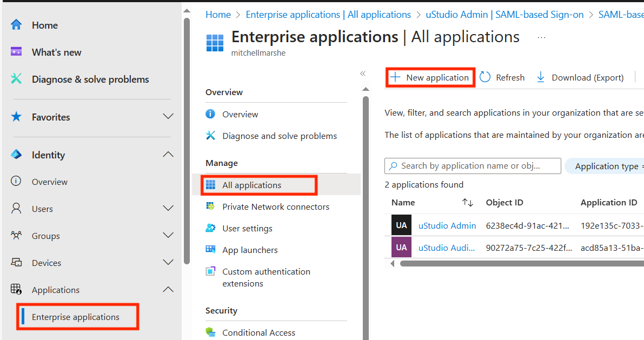Click the Refresh button in toolbar
This screenshot has width=644, height=340.
(502, 78)
